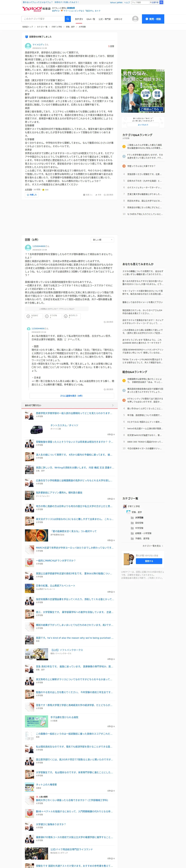Viewport: 186px width, 868px height.
Task: Click the ヘルプ link at top
Action: pos(127,2)
